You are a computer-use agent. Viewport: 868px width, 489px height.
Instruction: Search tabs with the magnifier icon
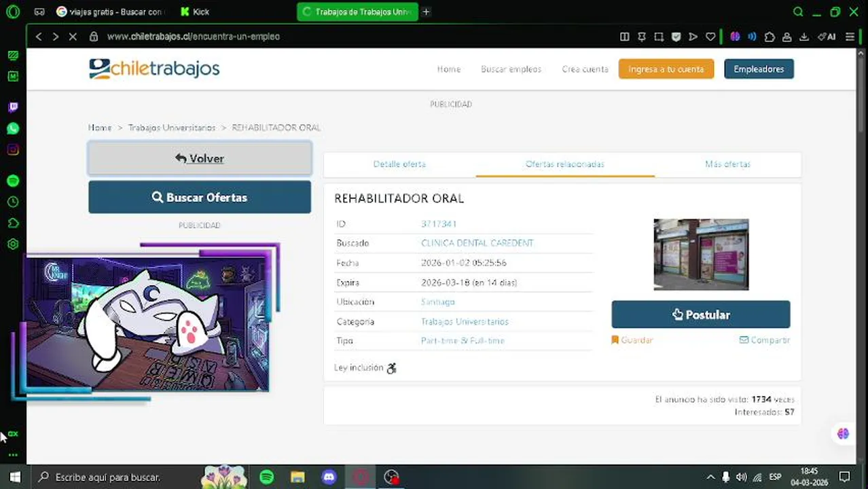pos(798,12)
